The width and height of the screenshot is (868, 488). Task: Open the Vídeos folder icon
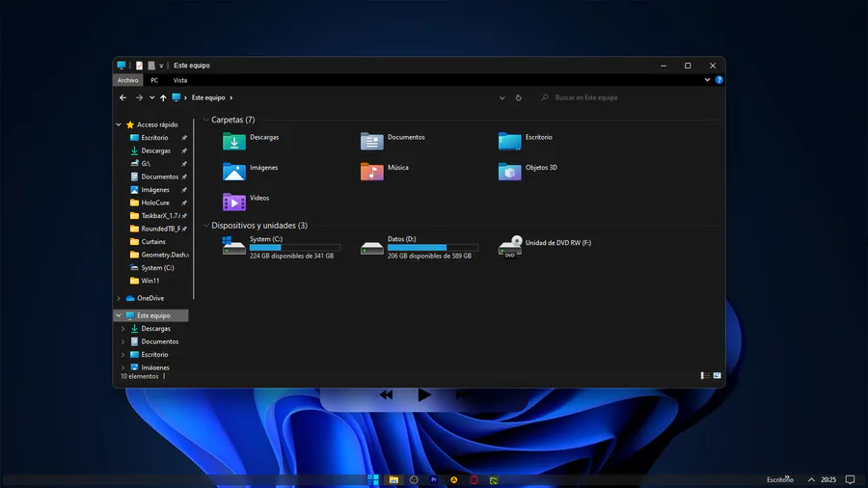click(x=234, y=202)
